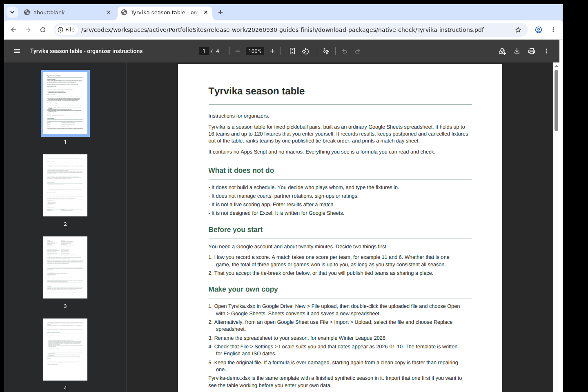This screenshot has height=392, width=588.
Task: Toggle the PDF sidebar menu icon
Action: 17,51
